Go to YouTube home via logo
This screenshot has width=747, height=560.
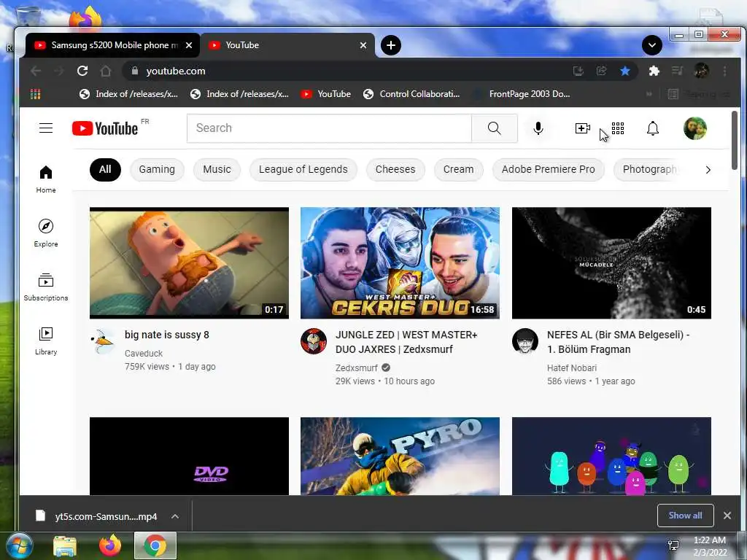tap(105, 128)
